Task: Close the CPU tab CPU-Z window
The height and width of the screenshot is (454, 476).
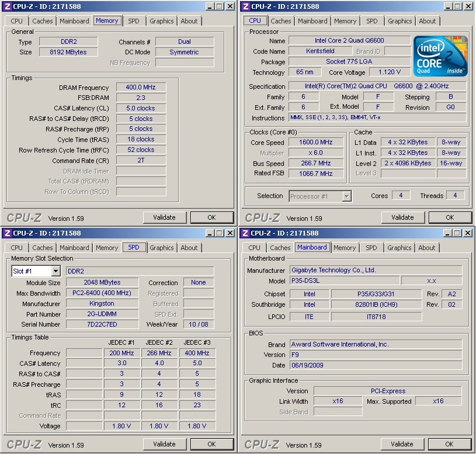Action: [468, 6]
